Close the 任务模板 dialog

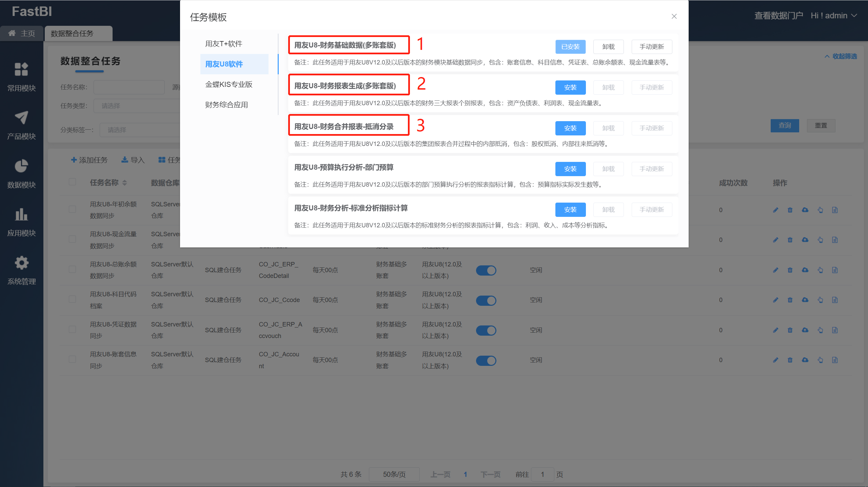point(674,16)
